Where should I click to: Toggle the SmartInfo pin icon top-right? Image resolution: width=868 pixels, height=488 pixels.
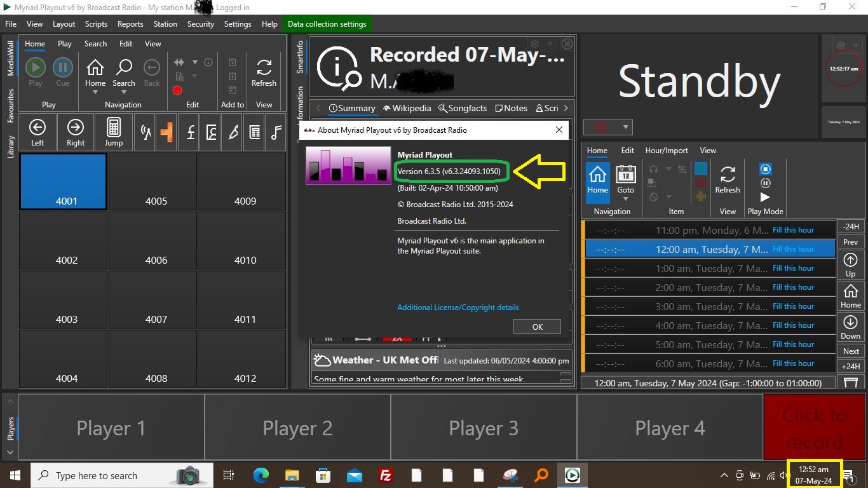567,44
